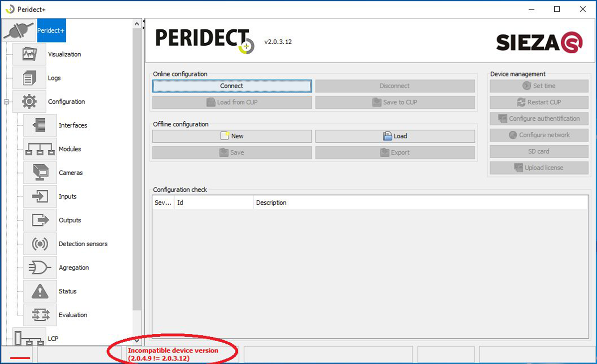Image resolution: width=597 pixels, height=364 pixels.
Task: Click Save to CUP button
Action: click(x=395, y=102)
